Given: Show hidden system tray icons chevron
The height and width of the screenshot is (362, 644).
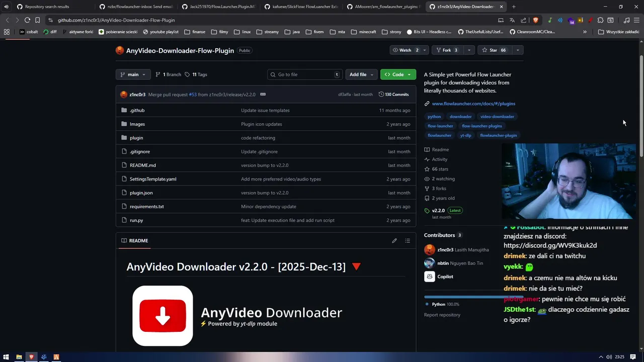Looking at the screenshot, I should (601, 357).
